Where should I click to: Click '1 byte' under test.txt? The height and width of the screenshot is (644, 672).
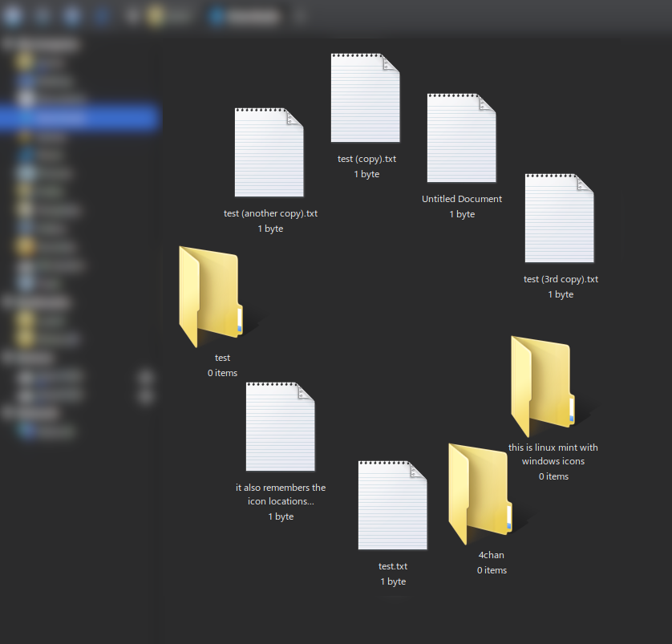tap(393, 581)
